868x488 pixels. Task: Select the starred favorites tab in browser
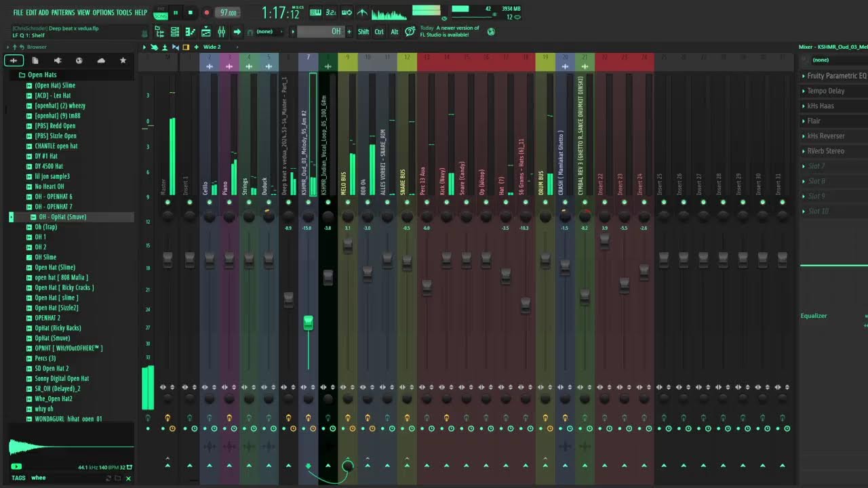tap(123, 60)
